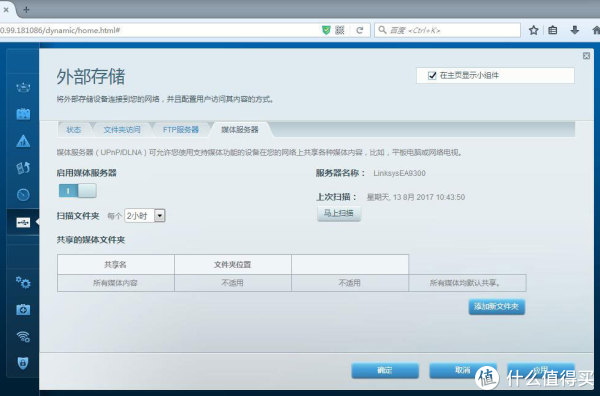Switch to the FTP服务器 tab
This screenshot has width=600, height=396.
(x=181, y=130)
